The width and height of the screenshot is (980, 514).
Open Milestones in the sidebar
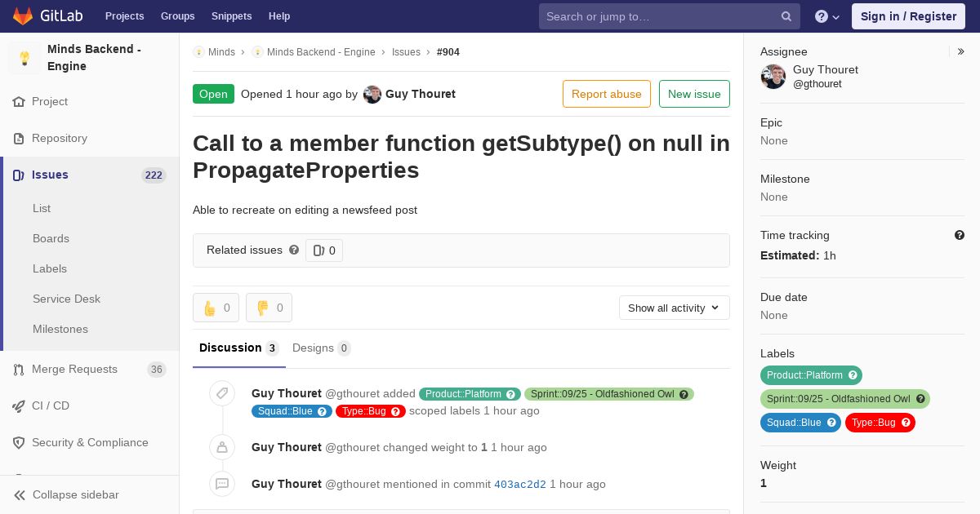pos(60,329)
